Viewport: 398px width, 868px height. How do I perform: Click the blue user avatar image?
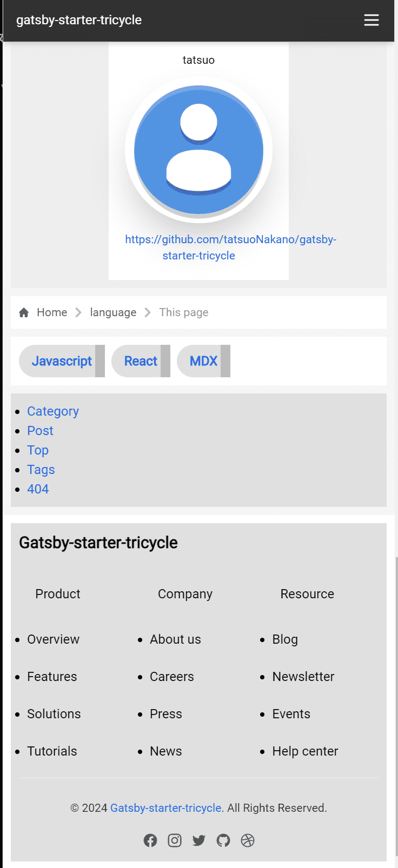click(x=198, y=150)
